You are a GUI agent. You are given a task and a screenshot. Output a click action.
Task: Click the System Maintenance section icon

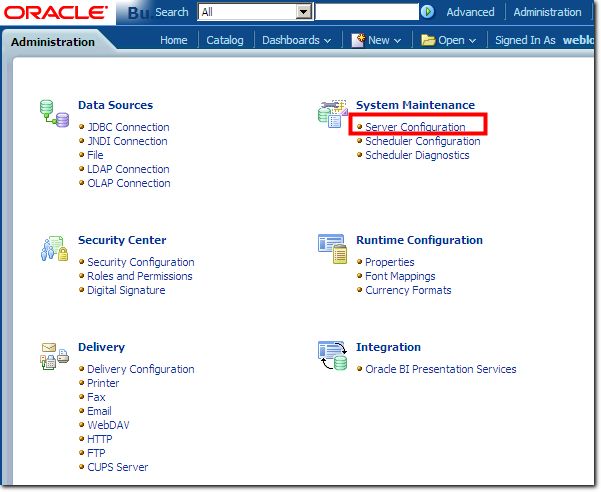tap(331, 113)
